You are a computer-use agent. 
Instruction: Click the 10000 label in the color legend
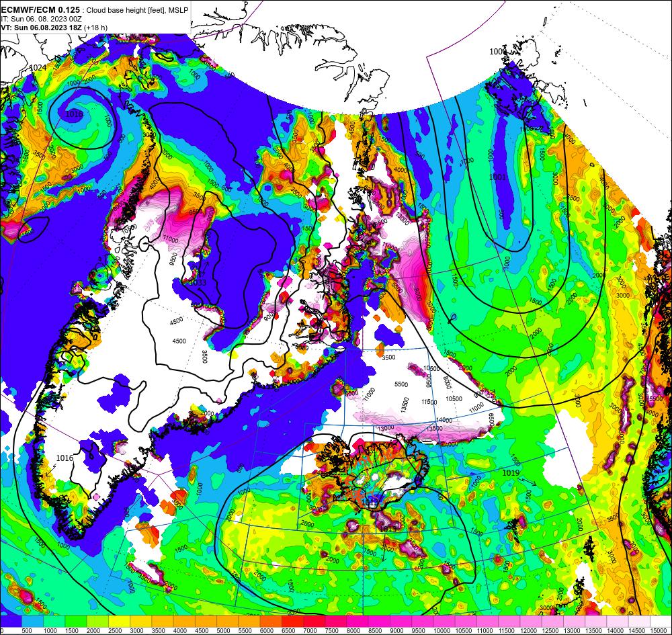click(x=442, y=631)
